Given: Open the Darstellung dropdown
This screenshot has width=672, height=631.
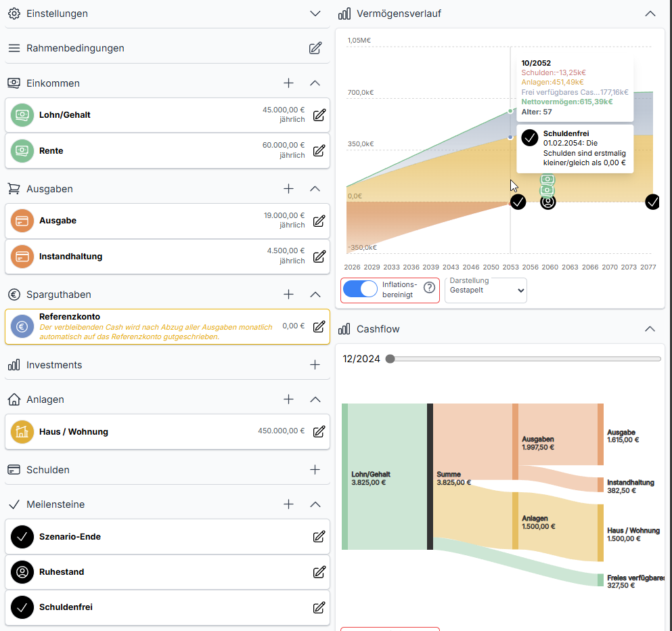Looking at the screenshot, I should click(x=485, y=290).
